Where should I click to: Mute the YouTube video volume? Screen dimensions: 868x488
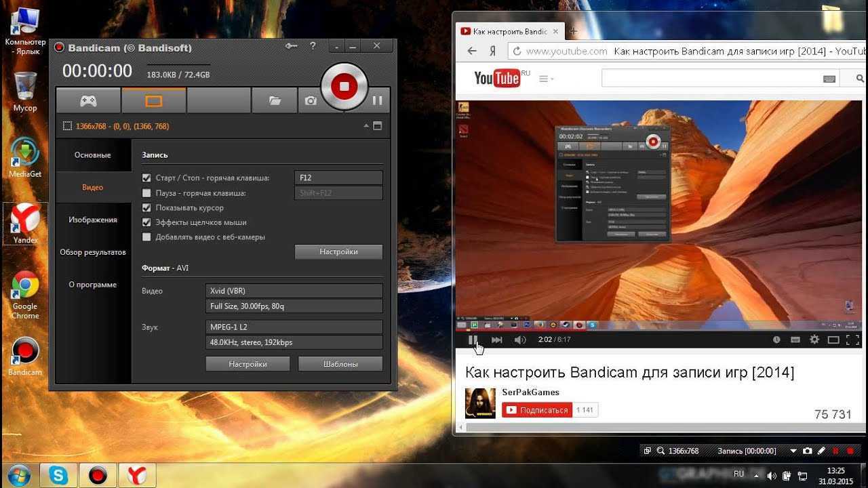coord(520,340)
